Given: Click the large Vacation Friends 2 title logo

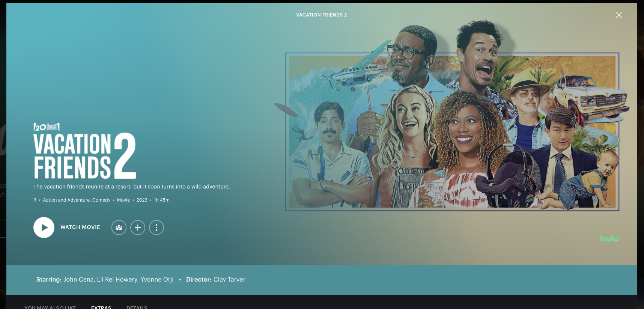Looking at the screenshot, I should click(85, 156).
